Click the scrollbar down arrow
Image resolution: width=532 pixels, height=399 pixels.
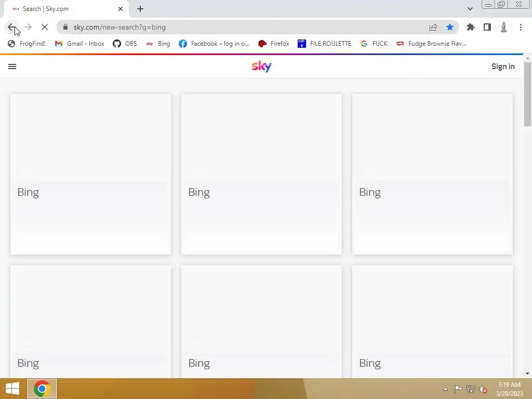[x=527, y=374]
